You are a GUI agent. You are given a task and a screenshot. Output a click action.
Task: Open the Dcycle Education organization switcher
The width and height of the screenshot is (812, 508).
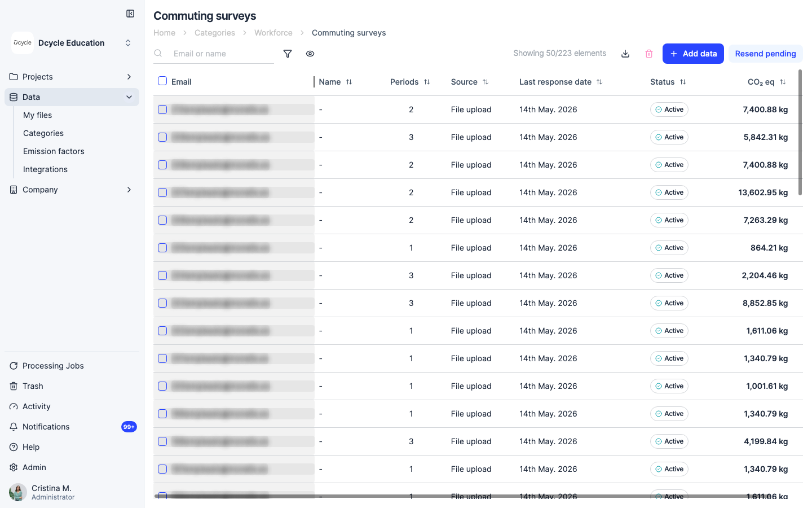[72, 43]
